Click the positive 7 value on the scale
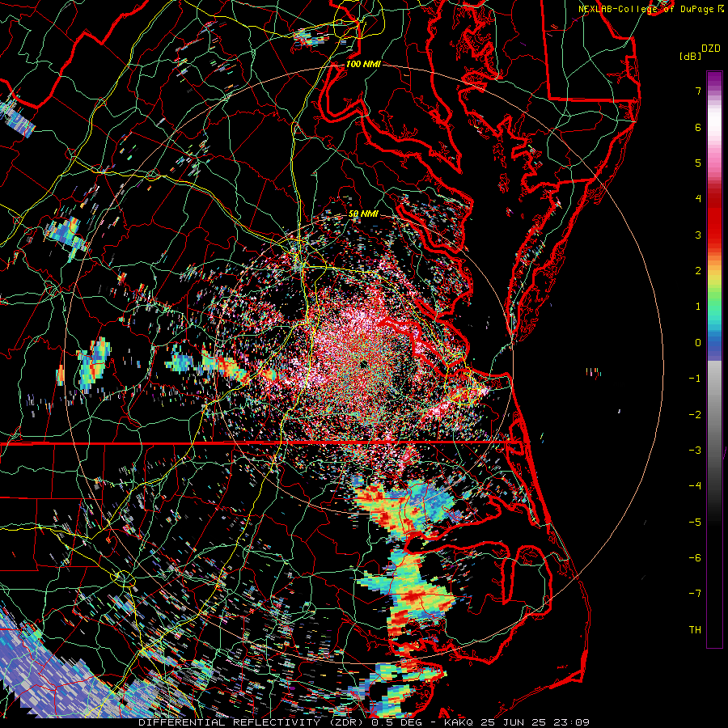This screenshot has height=728, width=728. click(x=698, y=91)
